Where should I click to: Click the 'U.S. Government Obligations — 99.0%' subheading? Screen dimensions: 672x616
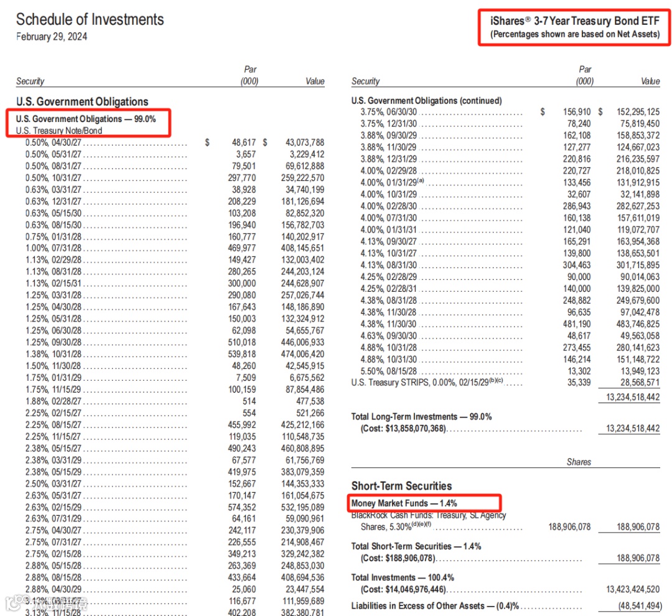point(86,119)
